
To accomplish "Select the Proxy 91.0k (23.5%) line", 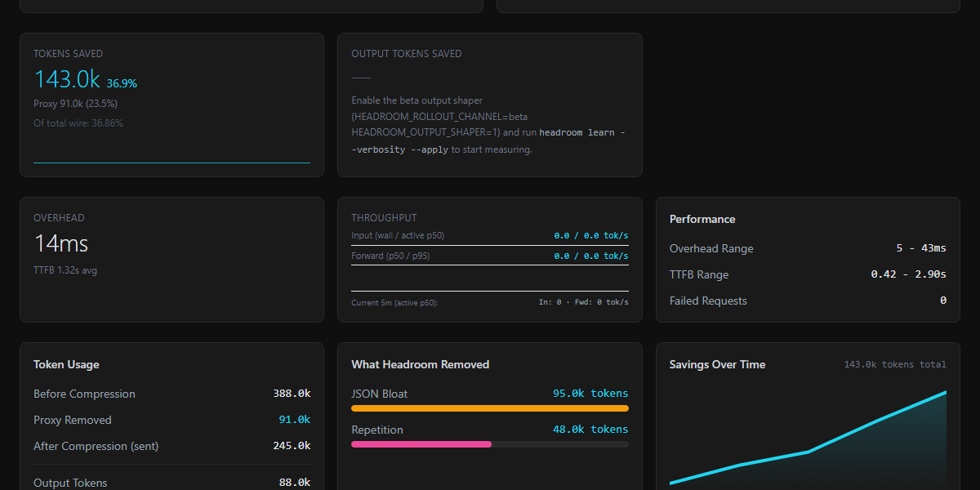I will pyautogui.click(x=75, y=104).
